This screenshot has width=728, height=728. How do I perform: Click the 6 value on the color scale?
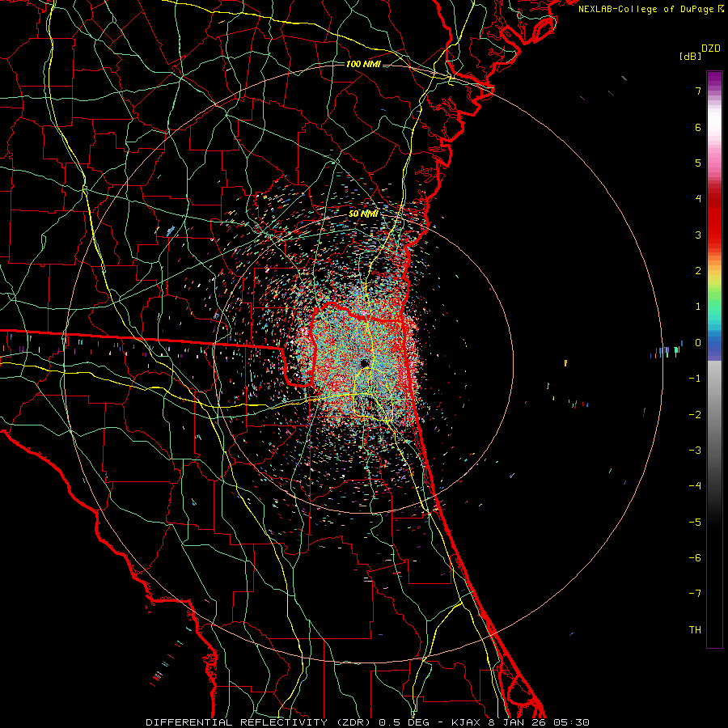point(698,127)
